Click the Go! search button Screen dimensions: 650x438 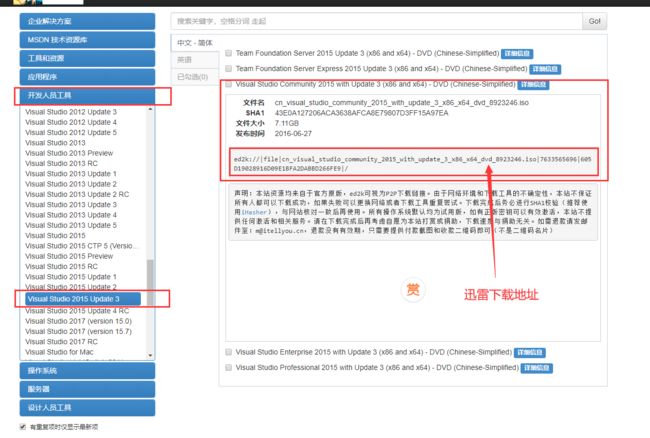[x=594, y=21]
